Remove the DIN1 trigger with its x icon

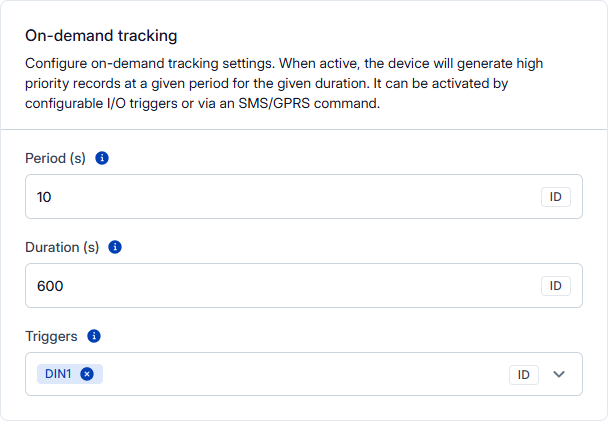[x=87, y=374]
